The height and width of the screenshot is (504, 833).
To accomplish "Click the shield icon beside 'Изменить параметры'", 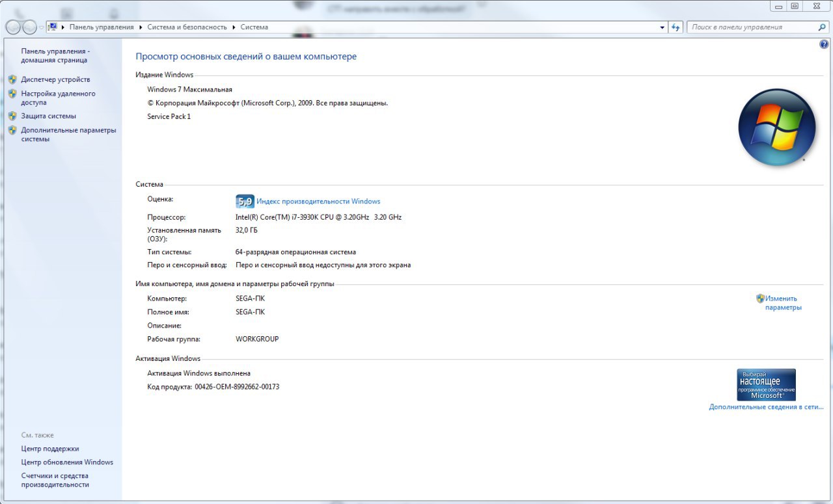I will coord(760,298).
